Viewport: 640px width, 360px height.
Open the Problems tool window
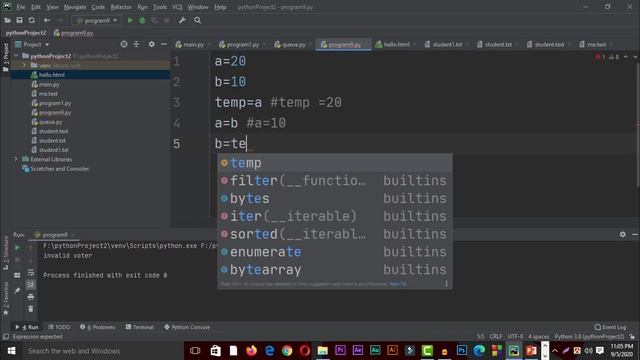coord(98,327)
